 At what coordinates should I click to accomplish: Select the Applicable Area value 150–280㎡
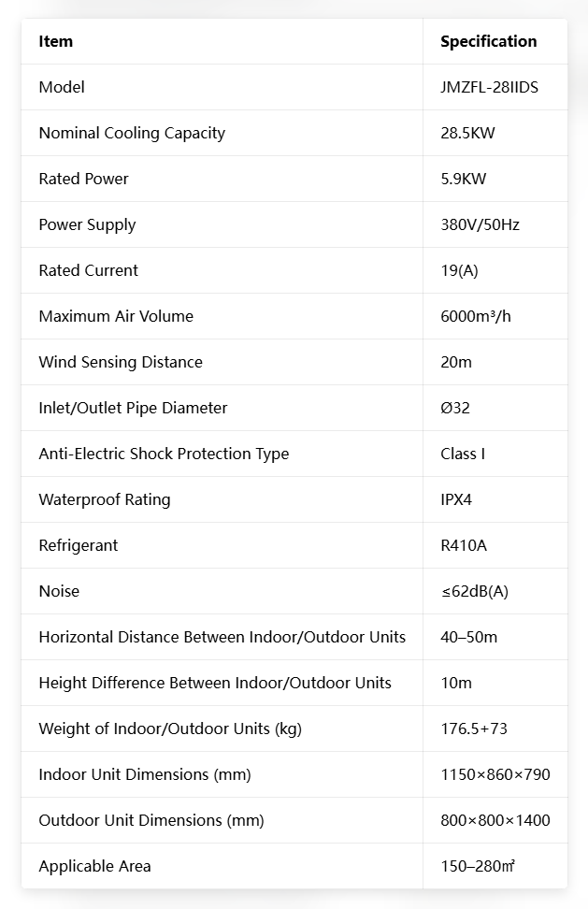[x=478, y=866]
